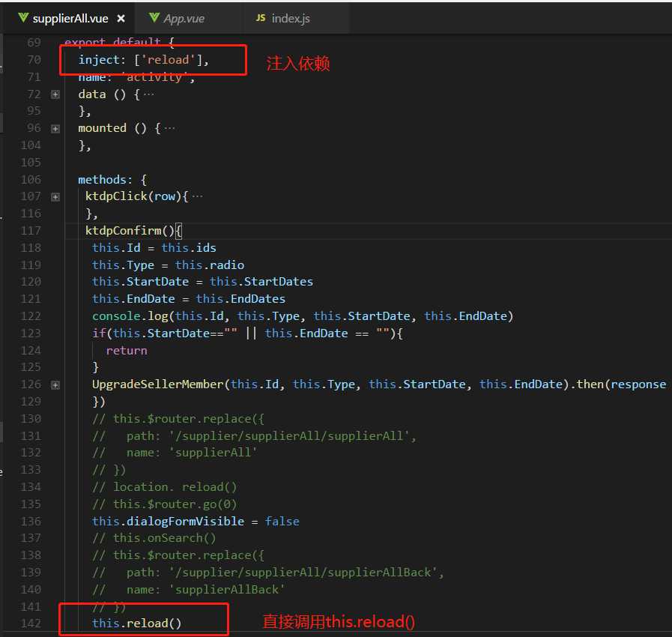Click on the "methods: {" line
Image resolution: width=672 pixels, height=637 pixels.
click(x=112, y=180)
